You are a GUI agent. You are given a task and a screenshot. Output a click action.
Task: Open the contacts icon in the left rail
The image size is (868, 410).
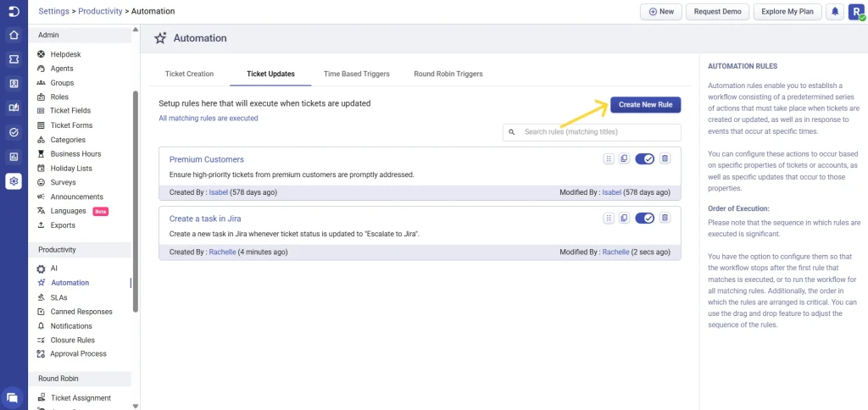pos(14,84)
